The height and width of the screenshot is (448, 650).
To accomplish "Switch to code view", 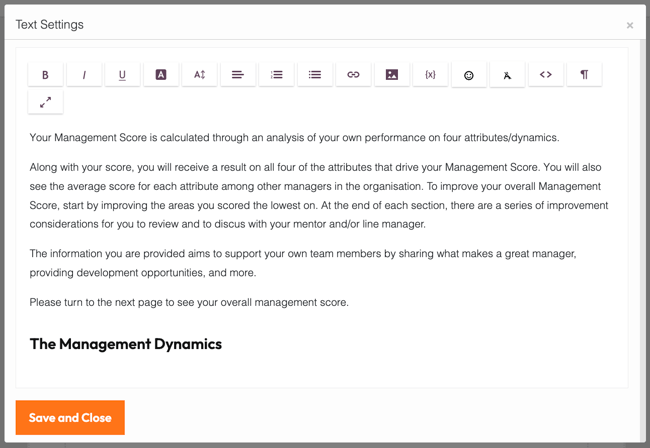I will (546, 75).
